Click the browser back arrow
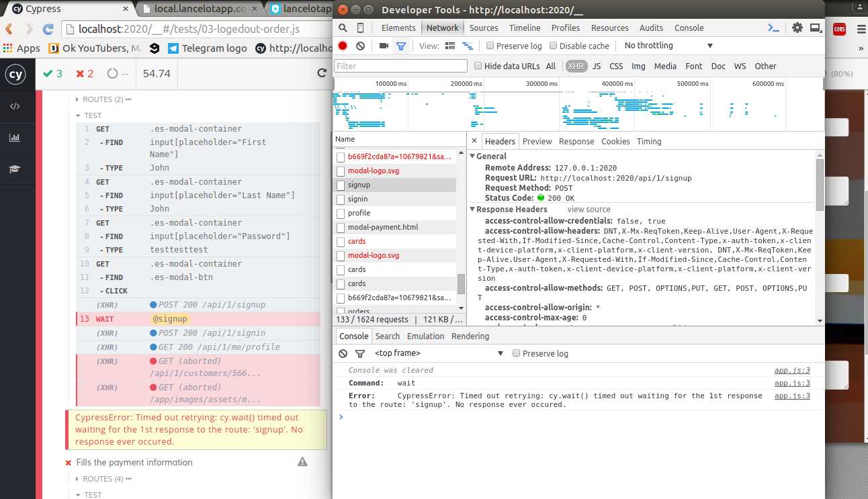 9,30
